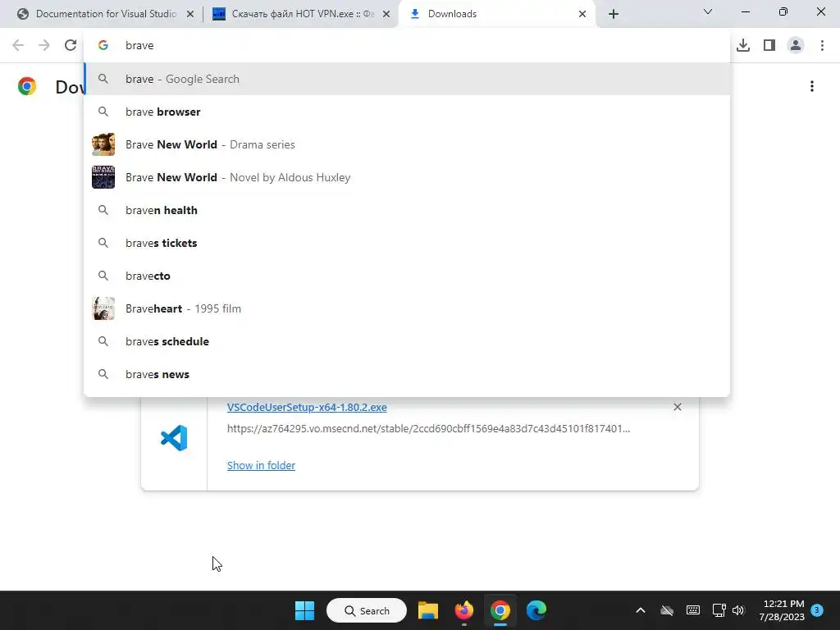
Task: Click the VS Code file icon
Action: click(174, 438)
